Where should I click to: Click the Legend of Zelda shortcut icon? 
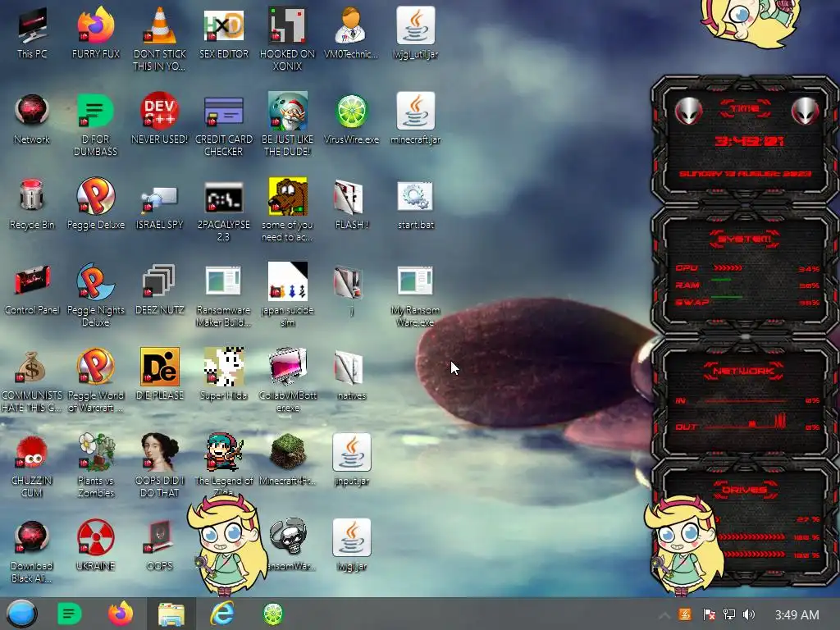[223, 452]
